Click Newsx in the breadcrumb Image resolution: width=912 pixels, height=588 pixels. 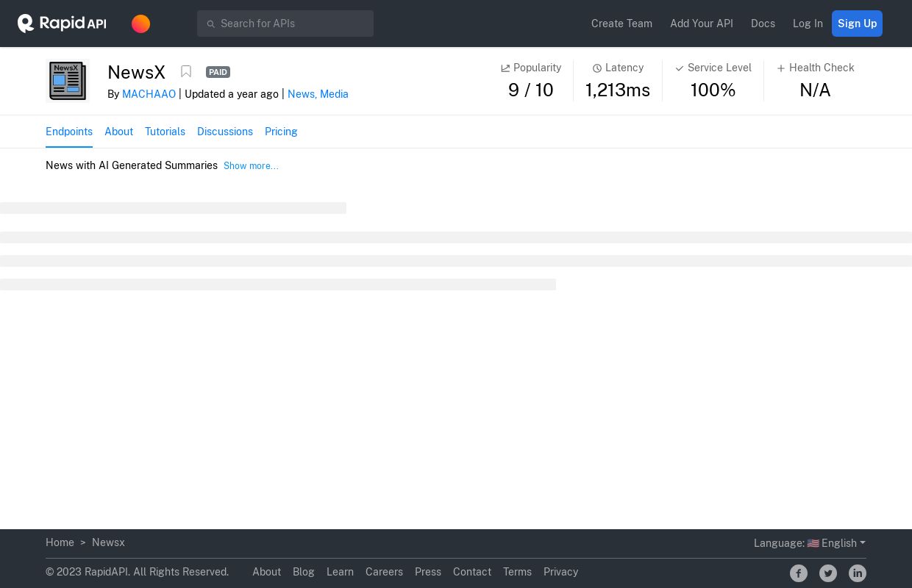(x=108, y=542)
